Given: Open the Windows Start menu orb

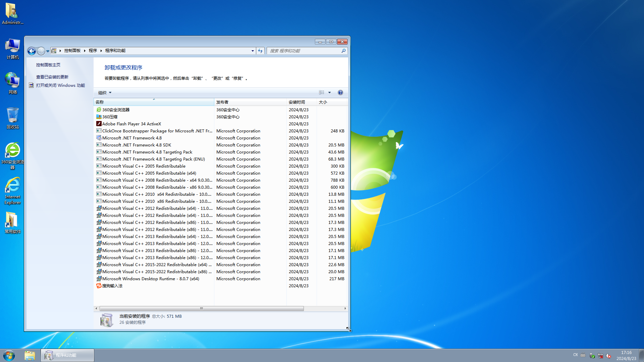Looking at the screenshot, I should (x=9, y=355).
